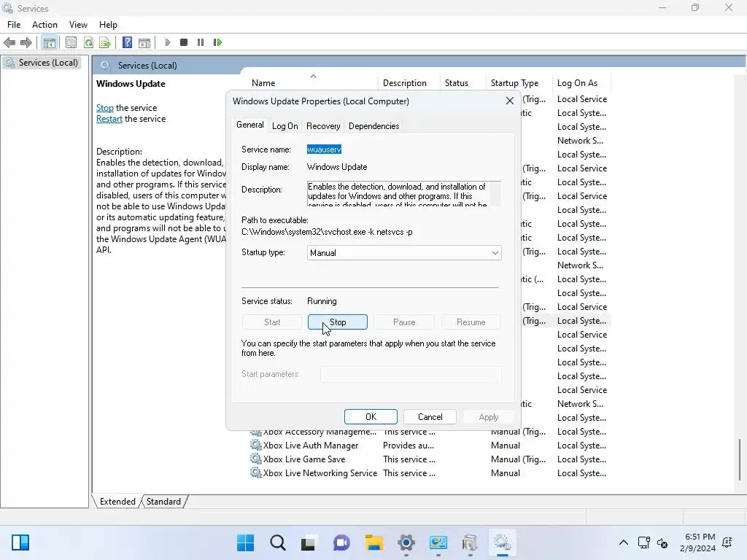
Task: Toggle Show/Hide Console Tree toolbar icon
Action: pos(50,43)
